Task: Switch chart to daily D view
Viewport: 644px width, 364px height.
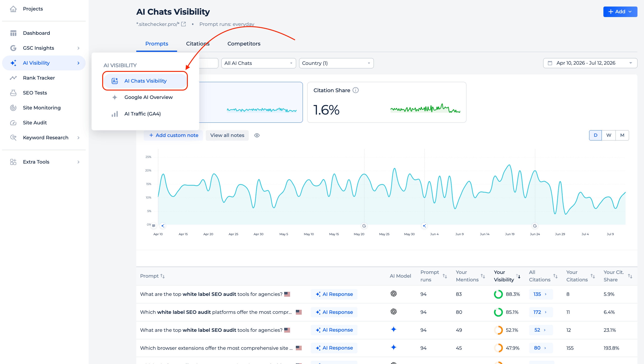Action: pyautogui.click(x=595, y=135)
